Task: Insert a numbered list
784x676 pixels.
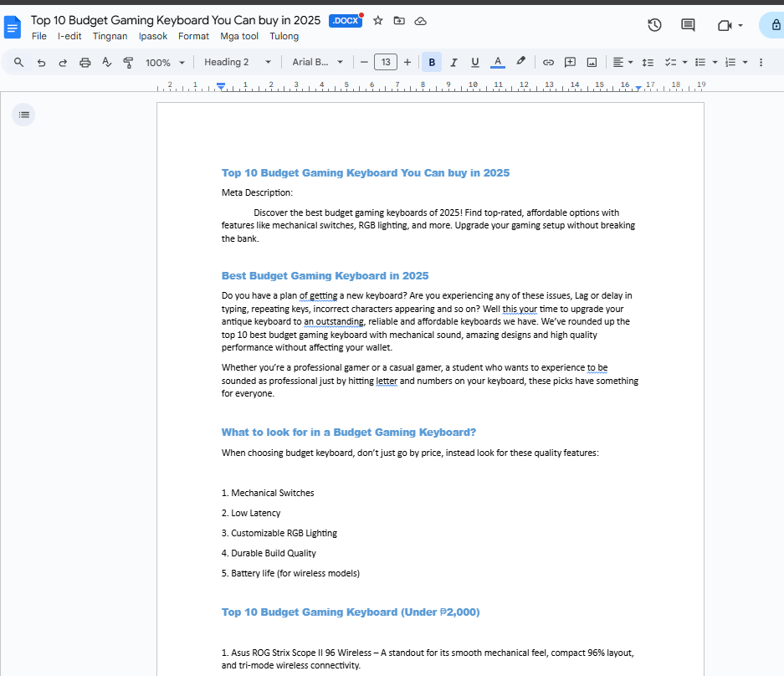Action: [730, 62]
